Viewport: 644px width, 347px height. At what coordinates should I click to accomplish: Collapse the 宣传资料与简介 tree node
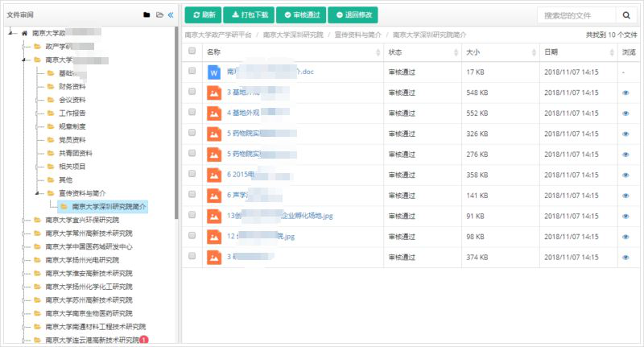(x=37, y=193)
